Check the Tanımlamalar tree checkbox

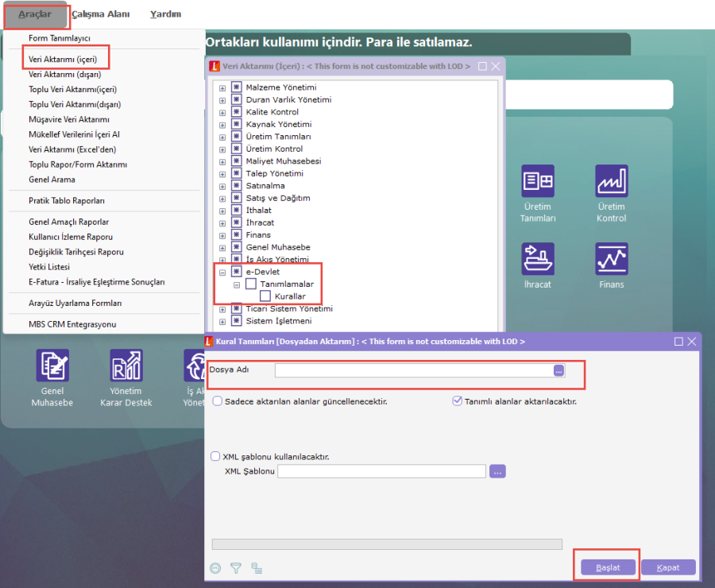251,284
